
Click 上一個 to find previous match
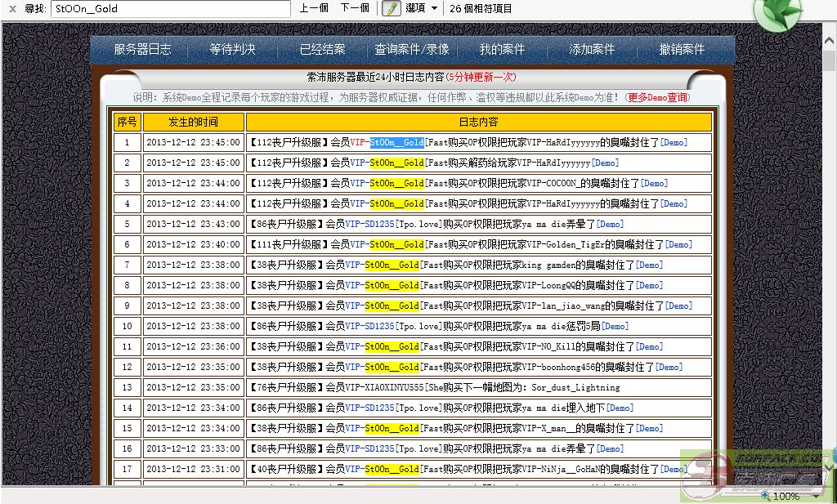(x=314, y=8)
